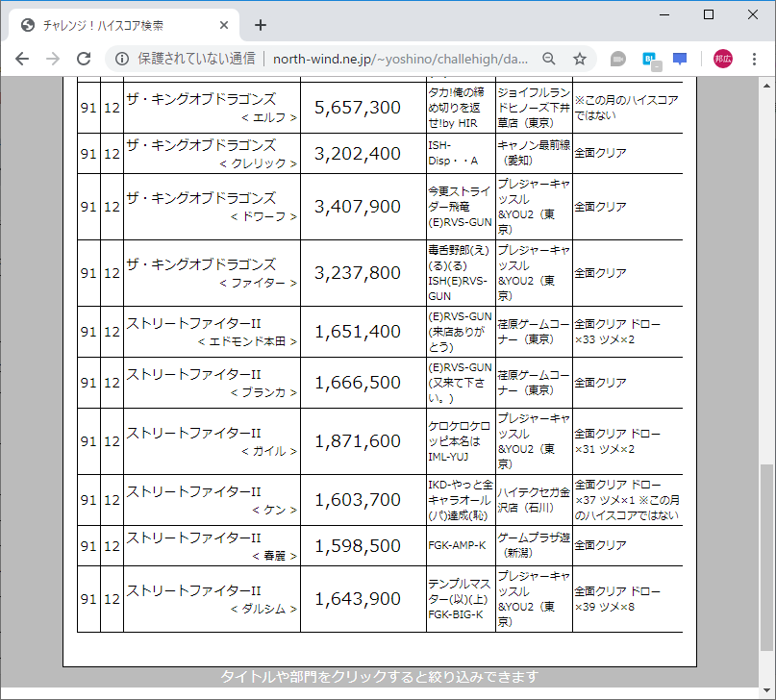Click the footer hint about タイトルや部門
776x700 pixels.
click(380, 676)
